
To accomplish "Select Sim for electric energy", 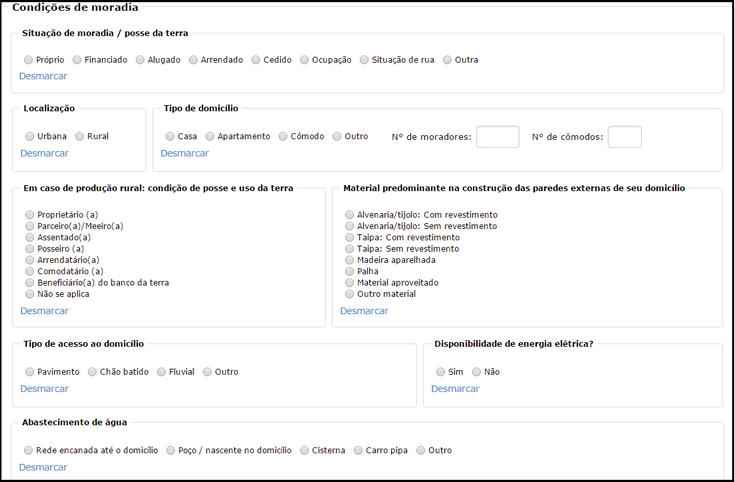I will pos(441,372).
